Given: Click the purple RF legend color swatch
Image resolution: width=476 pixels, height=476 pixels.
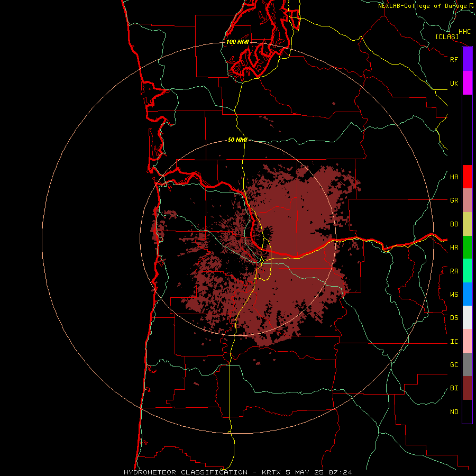Looking at the screenshot, I should [x=467, y=59].
